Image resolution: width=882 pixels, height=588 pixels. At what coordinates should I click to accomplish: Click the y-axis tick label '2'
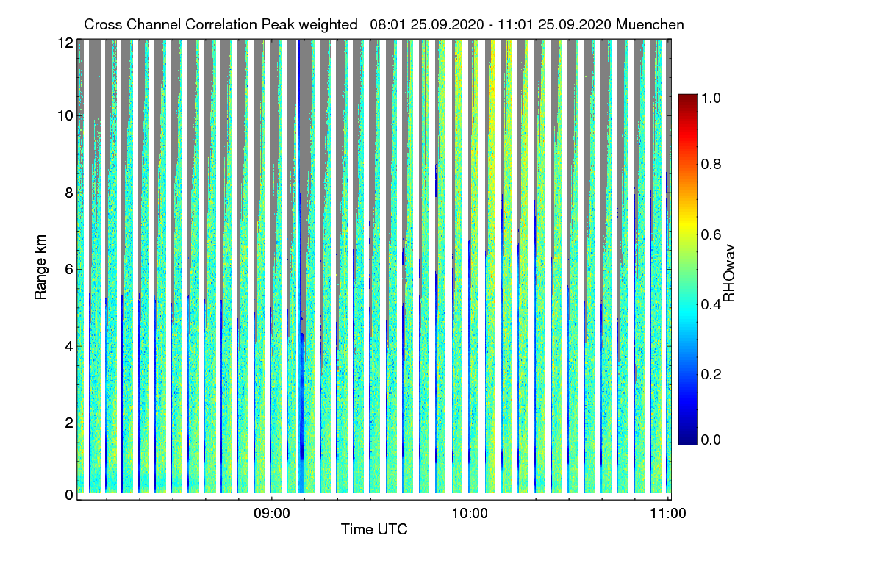[69, 423]
